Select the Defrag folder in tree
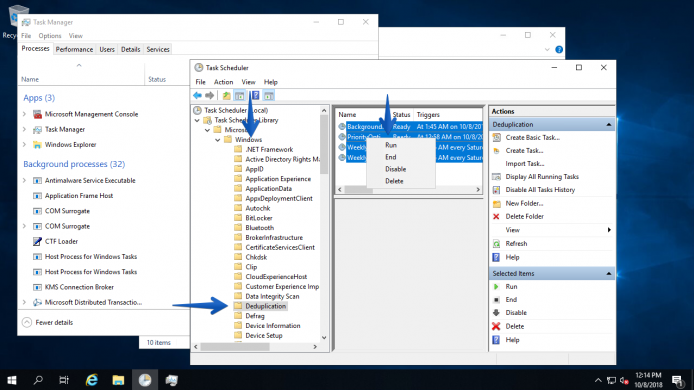The height and width of the screenshot is (390, 694). [255, 316]
